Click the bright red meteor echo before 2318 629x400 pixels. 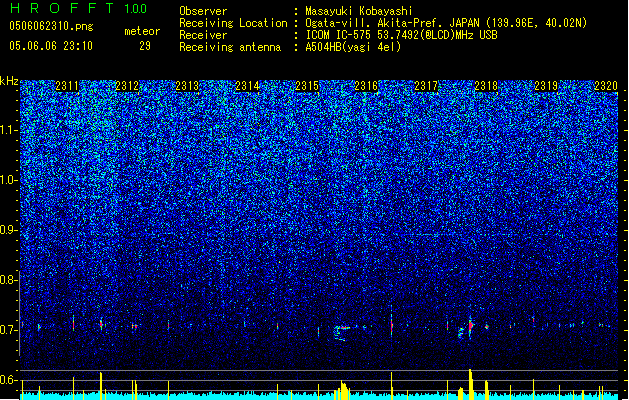(471, 326)
